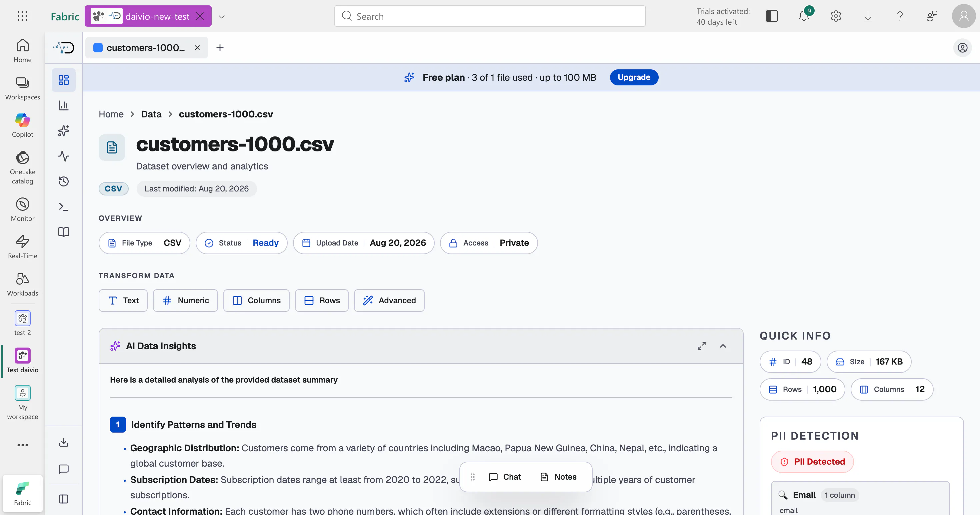The width and height of the screenshot is (980, 515).
Task: Click in the Search field
Action: click(490, 16)
